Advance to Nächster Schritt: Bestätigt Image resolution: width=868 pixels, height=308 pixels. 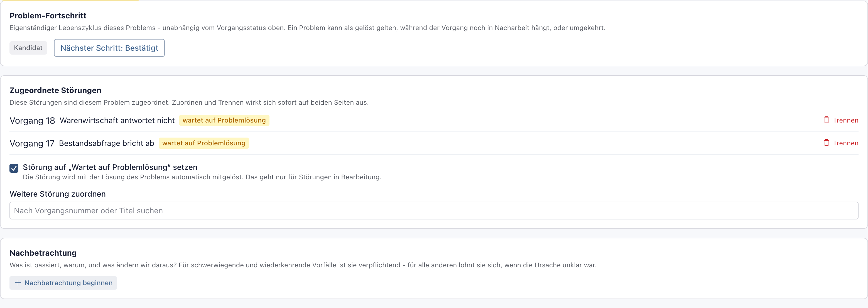pyautogui.click(x=109, y=48)
